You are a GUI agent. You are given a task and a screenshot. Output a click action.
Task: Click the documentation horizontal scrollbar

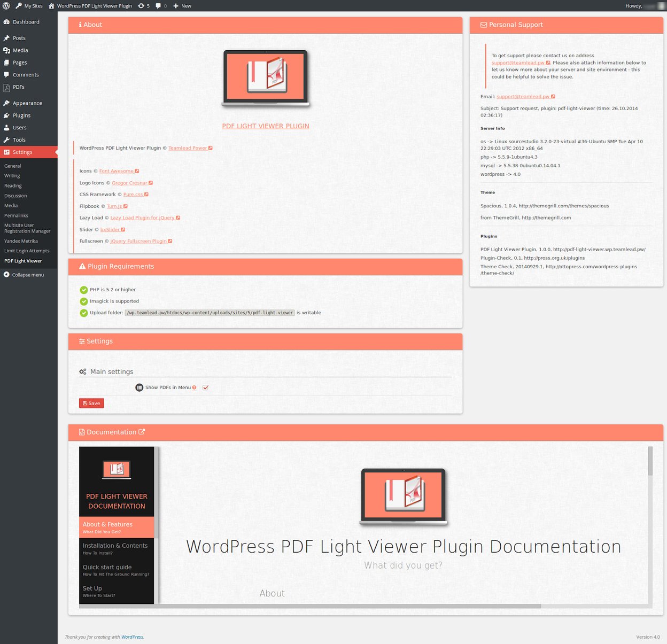tap(310, 606)
